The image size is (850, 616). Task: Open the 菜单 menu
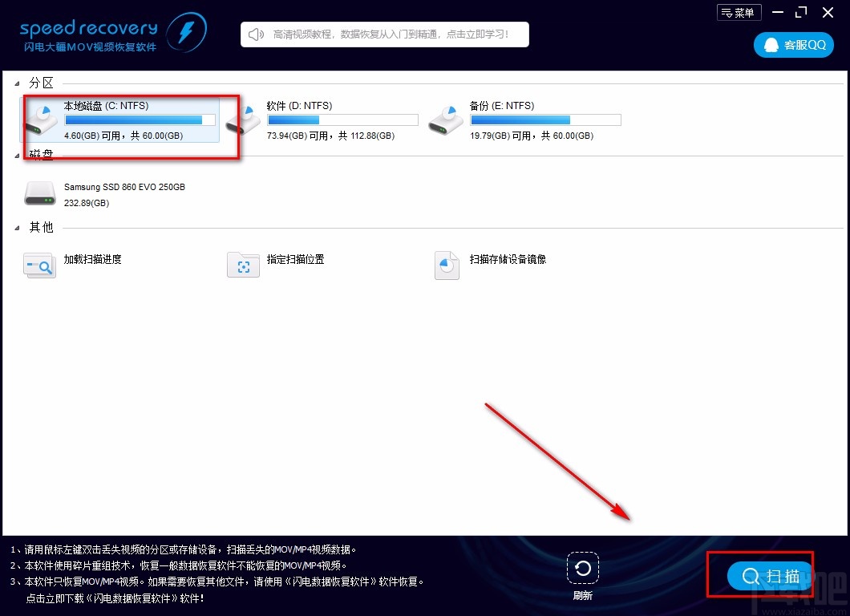pos(737,13)
